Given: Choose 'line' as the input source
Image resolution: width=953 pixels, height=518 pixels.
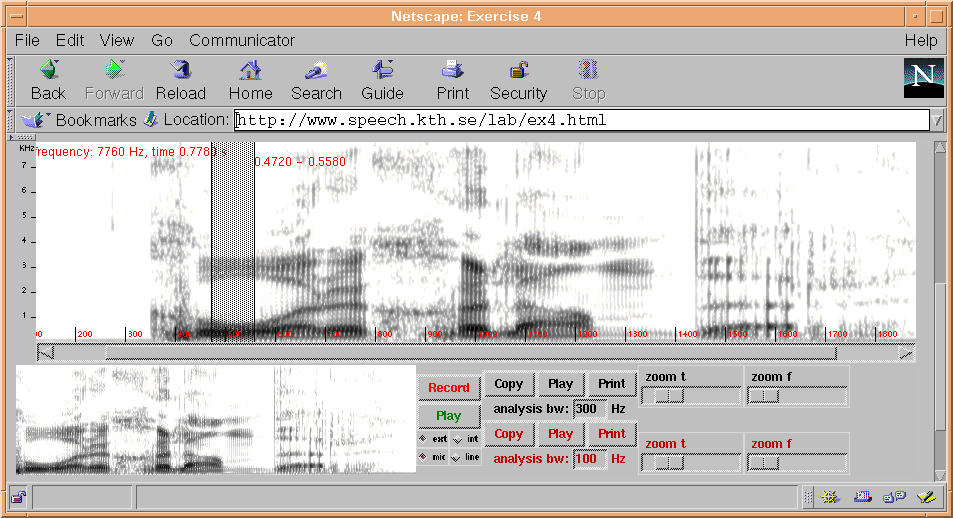Looking at the screenshot, I should pos(458,457).
